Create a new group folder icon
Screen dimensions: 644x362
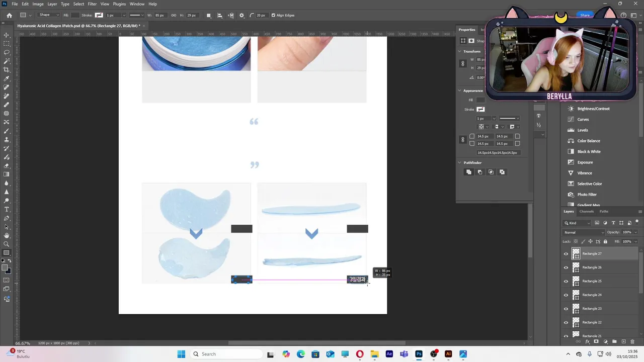[614, 341]
